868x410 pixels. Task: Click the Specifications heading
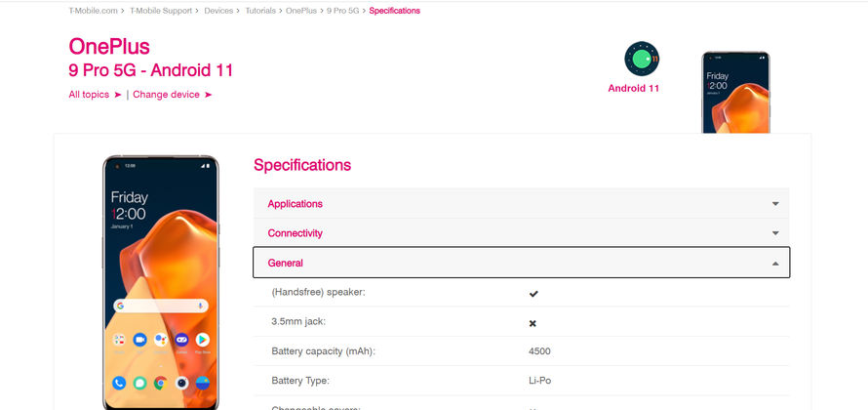[302, 165]
